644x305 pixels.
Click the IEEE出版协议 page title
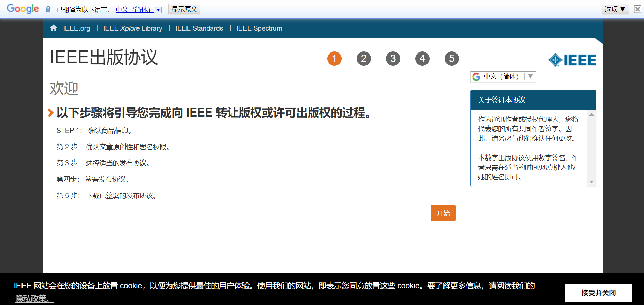104,57
